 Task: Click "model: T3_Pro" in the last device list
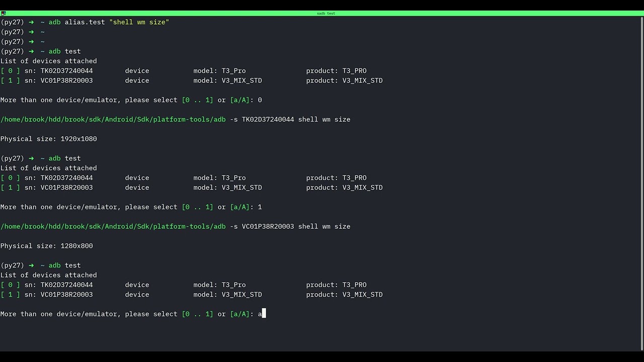219,285
